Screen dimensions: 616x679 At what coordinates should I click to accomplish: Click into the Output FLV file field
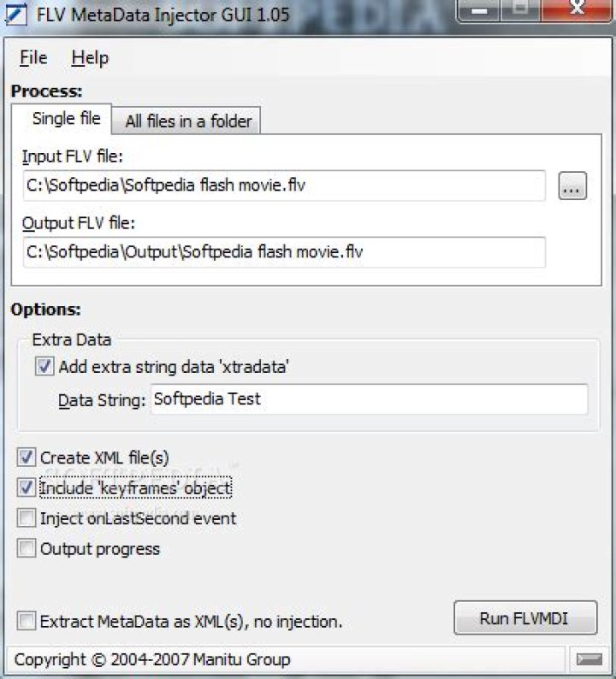284,252
